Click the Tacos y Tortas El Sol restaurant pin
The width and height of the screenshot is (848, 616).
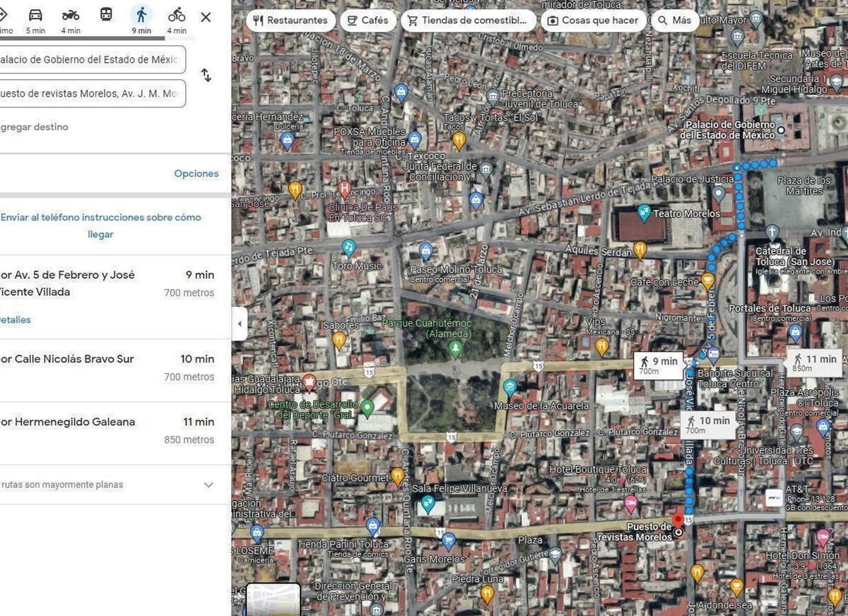tap(459, 140)
